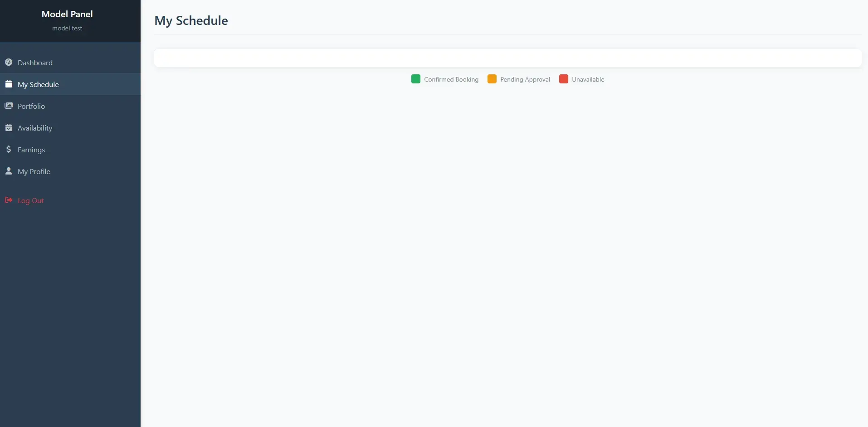Click the red Log Out arrow icon
The image size is (868, 427).
point(9,200)
